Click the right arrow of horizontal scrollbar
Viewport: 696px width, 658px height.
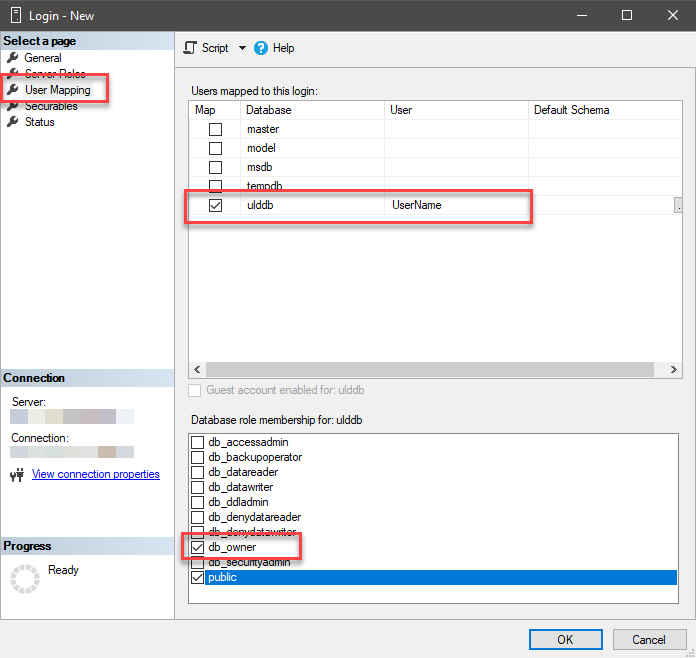(673, 369)
